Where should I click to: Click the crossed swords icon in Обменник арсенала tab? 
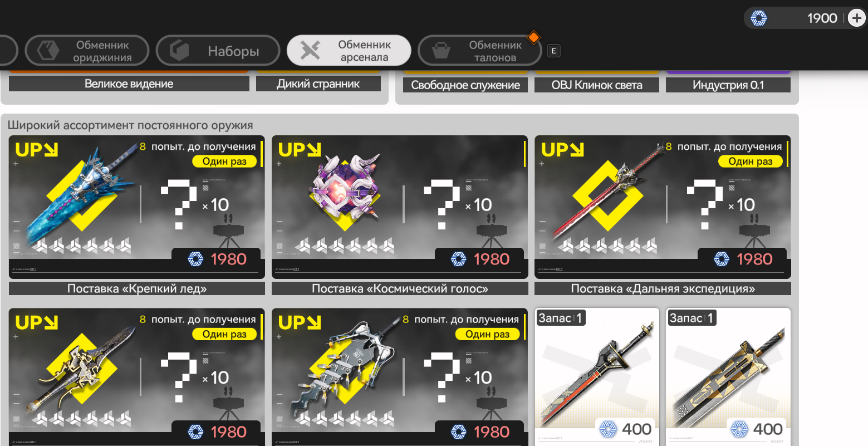310,51
